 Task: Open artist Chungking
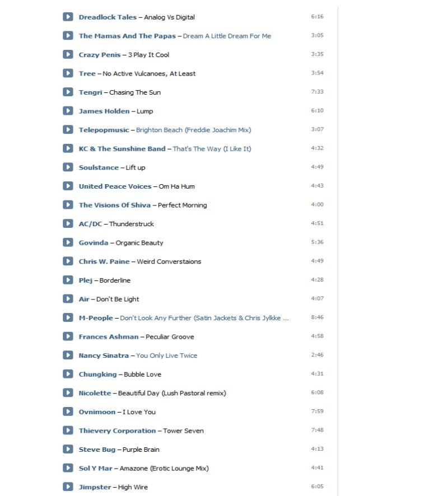(x=98, y=374)
